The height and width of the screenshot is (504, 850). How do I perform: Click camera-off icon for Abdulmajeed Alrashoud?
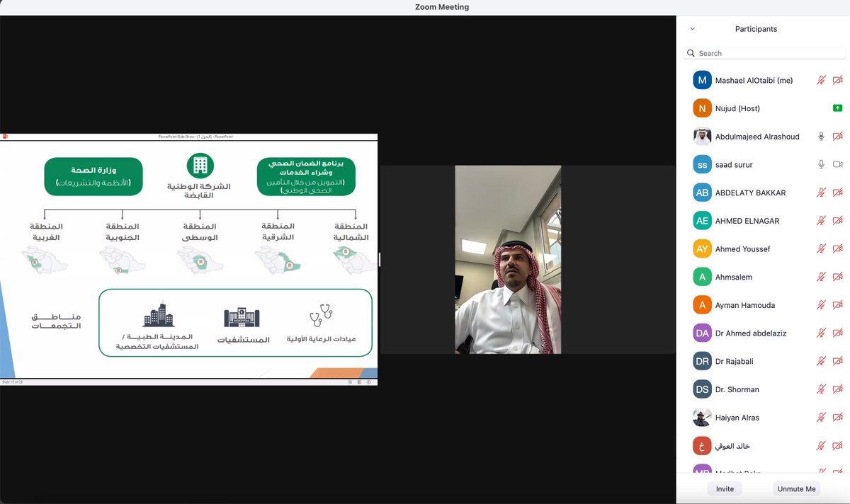(837, 136)
